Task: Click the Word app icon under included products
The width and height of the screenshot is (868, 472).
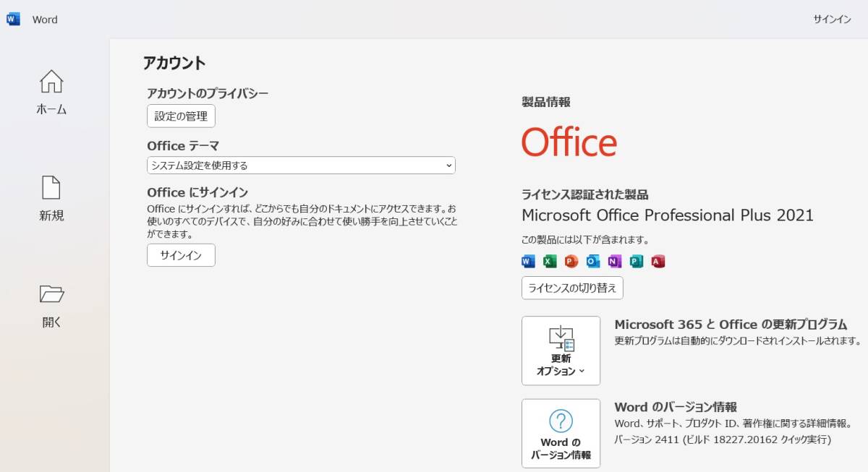Action: point(528,262)
